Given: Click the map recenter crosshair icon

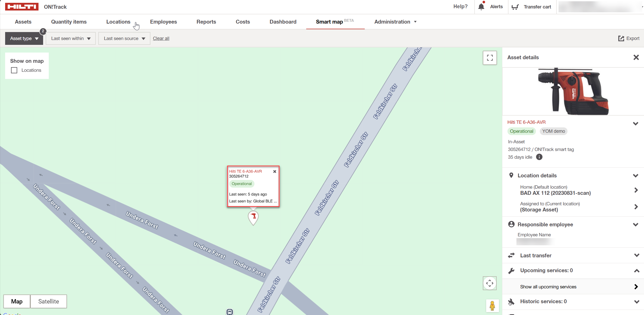Looking at the screenshot, I should click(x=489, y=283).
